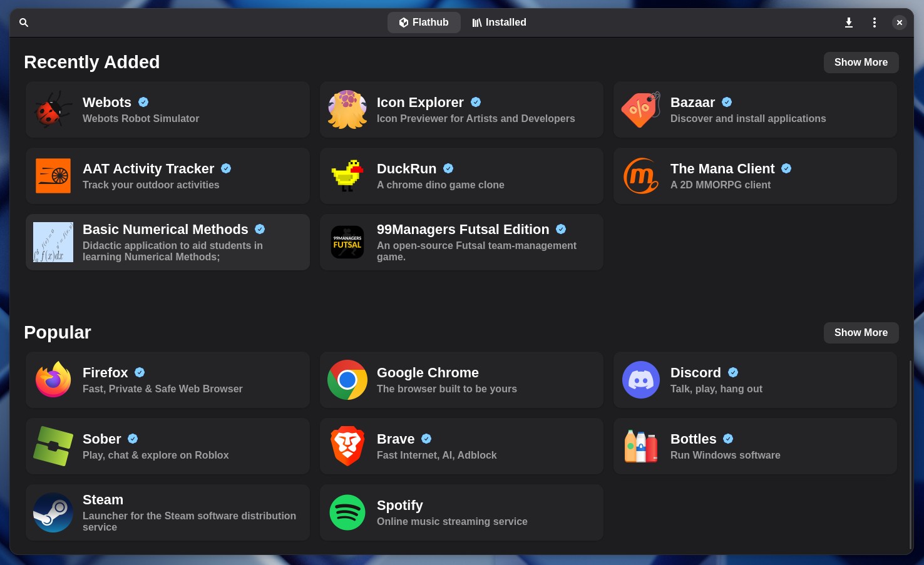This screenshot has width=924, height=565.
Task: Open the downloads icon in header bar
Action: pyautogui.click(x=849, y=23)
